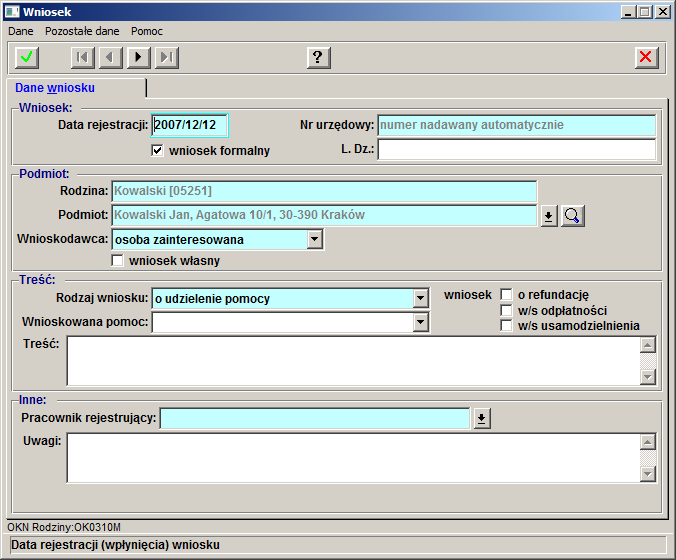The width and height of the screenshot is (676, 560).
Task: Click the OKN Rodziny:OK0310M status text
Action: coord(64,527)
